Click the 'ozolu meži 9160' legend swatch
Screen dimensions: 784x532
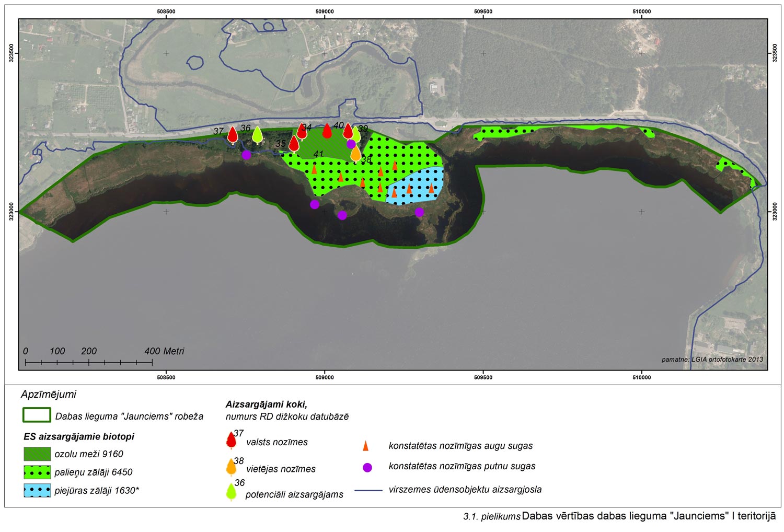click(37, 454)
